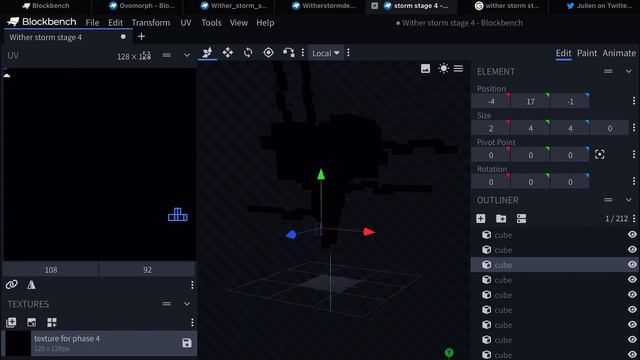Click the Add Cube icon in the Outliner

click(x=481, y=219)
